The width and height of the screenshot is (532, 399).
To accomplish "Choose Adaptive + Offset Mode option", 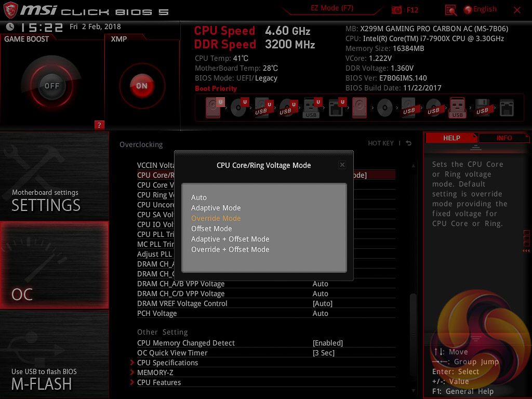I will pos(230,239).
